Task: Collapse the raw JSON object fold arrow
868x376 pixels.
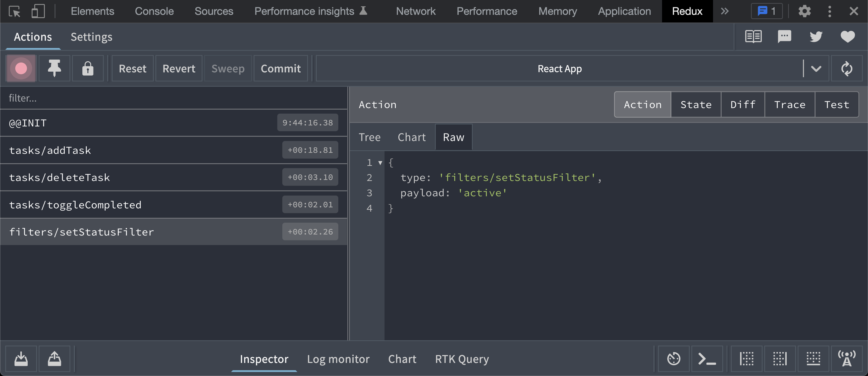Action: coord(380,163)
